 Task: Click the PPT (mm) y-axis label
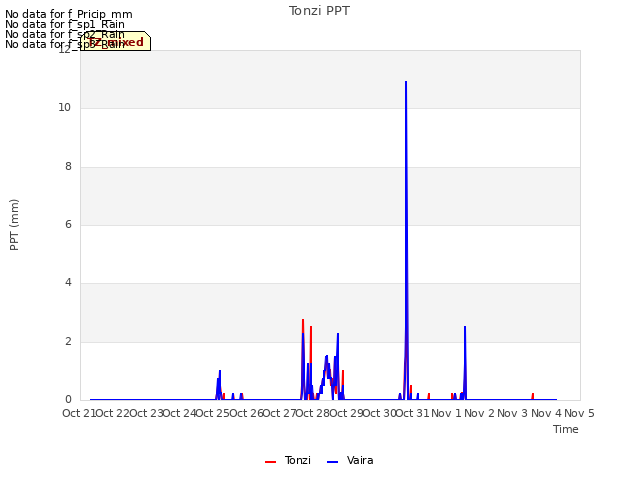tap(14, 224)
